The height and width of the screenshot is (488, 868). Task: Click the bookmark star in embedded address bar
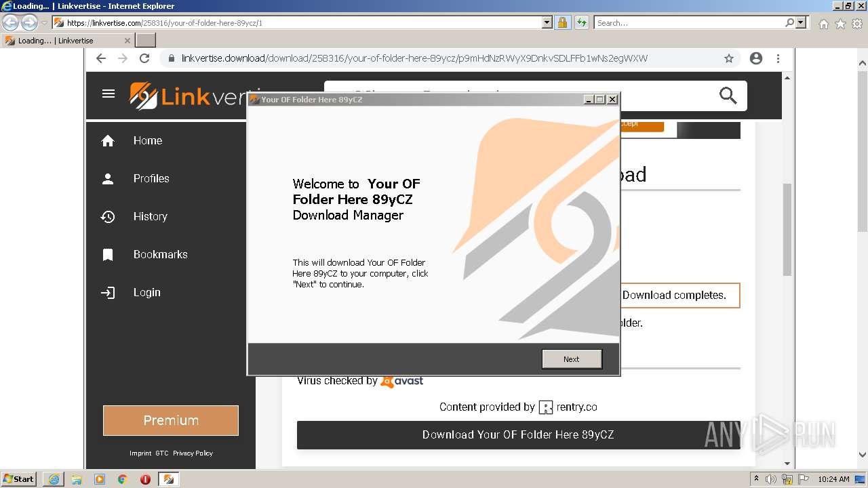point(729,58)
